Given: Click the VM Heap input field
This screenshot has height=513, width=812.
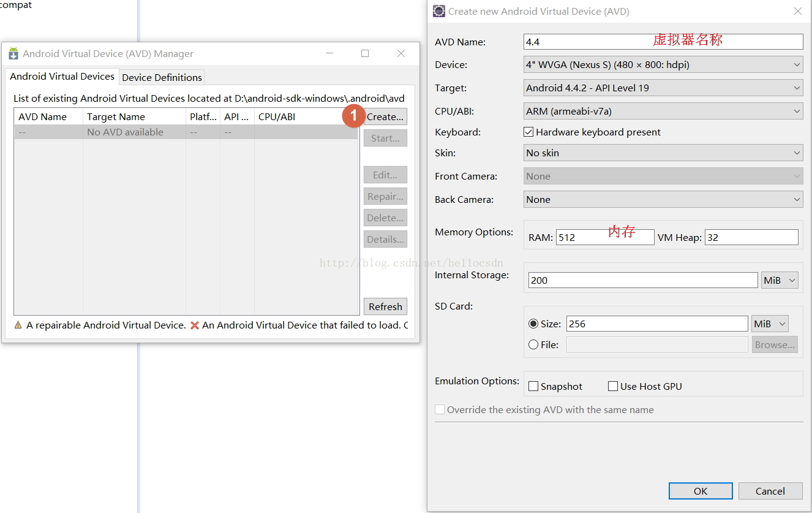Looking at the screenshot, I should click(751, 237).
